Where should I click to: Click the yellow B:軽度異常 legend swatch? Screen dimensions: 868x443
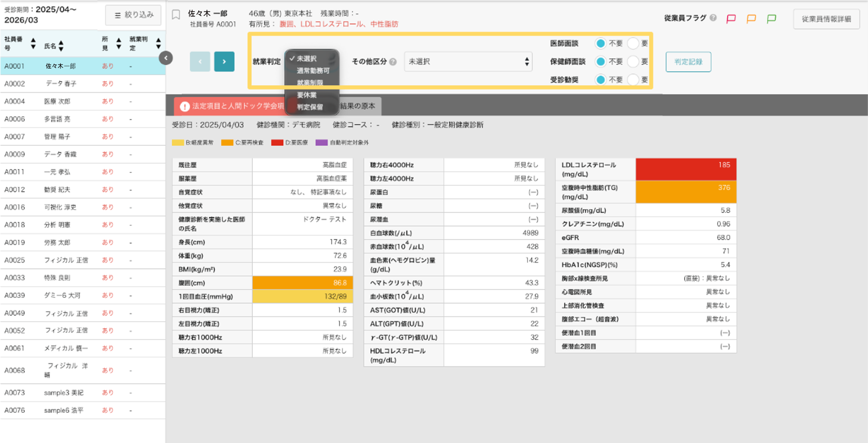point(177,143)
